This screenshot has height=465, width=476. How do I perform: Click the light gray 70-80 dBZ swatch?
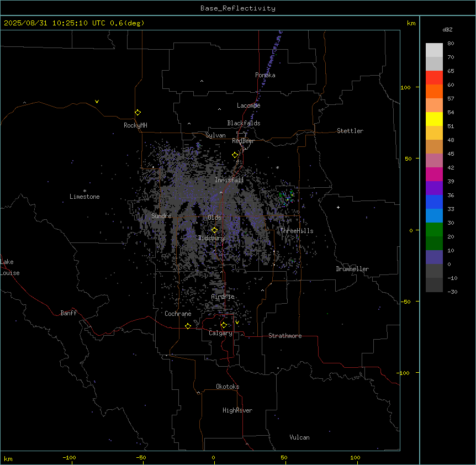(x=434, y=50)
